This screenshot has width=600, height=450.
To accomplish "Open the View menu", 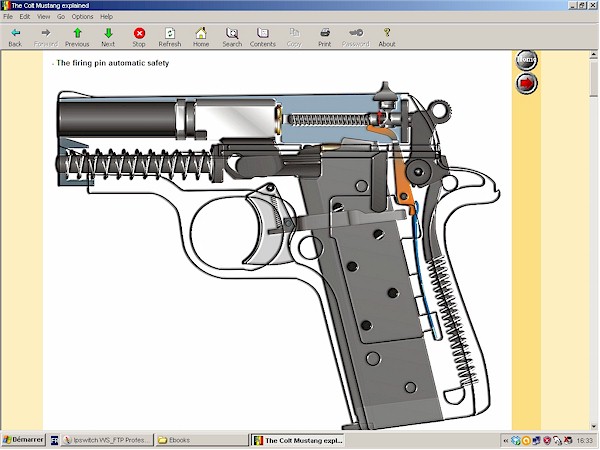I will [43, 16].
